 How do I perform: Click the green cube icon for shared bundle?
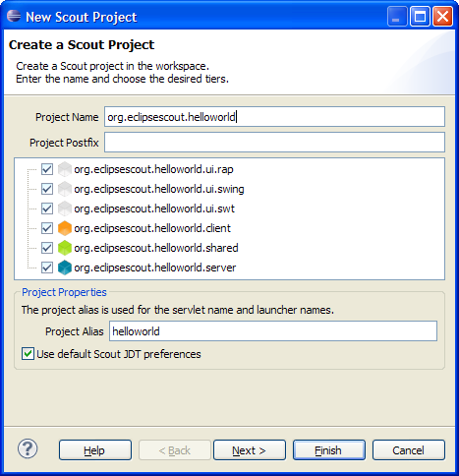click(65, 248)
